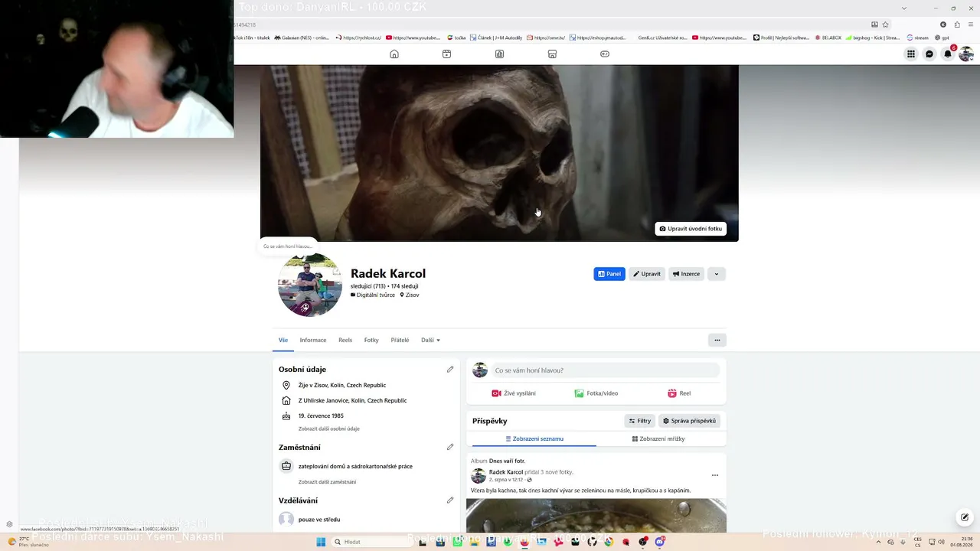Image resolution: width=980 pixels, height=551 pixels.
Task: Click the 19. července 1985 birthday text
Action: tap(321, 416)
